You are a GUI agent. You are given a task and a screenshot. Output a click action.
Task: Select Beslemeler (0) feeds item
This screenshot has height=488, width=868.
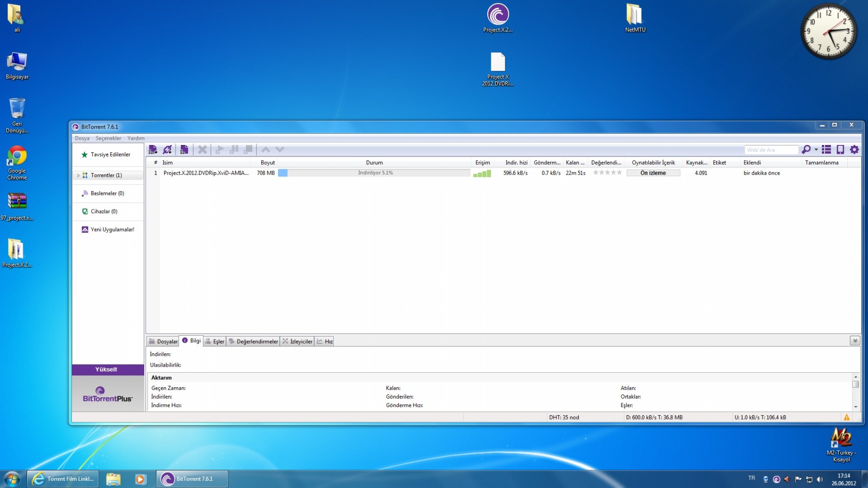(x=108, y=193)
